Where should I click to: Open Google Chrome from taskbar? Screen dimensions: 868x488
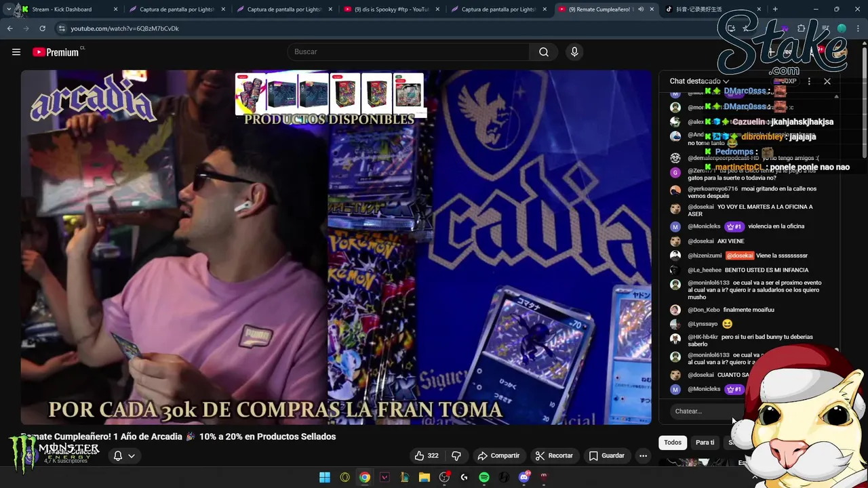pos(365,477)
